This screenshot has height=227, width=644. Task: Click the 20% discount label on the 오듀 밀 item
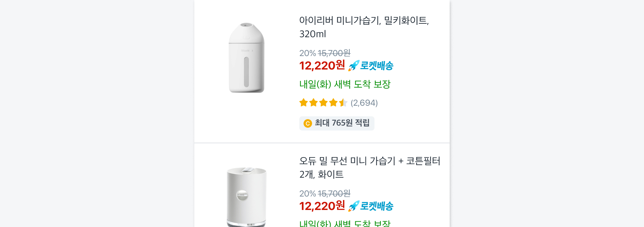click(307, 194)
